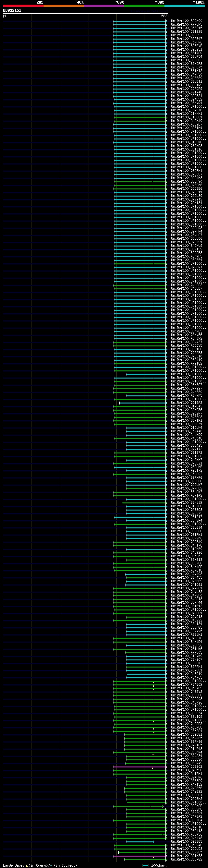Click the query end position 582
This screenshot has width=208, height=868.
[164, 16]
